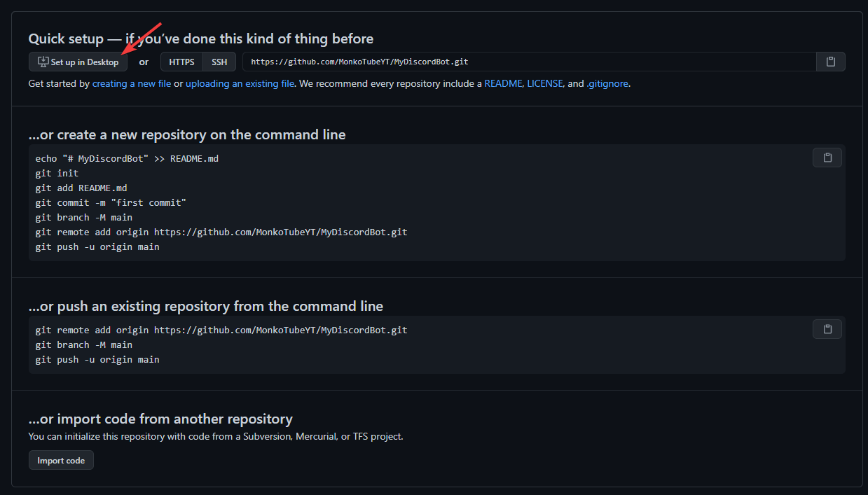
Task: Click the Set up in Desktop button
Action: click(78, 62)
